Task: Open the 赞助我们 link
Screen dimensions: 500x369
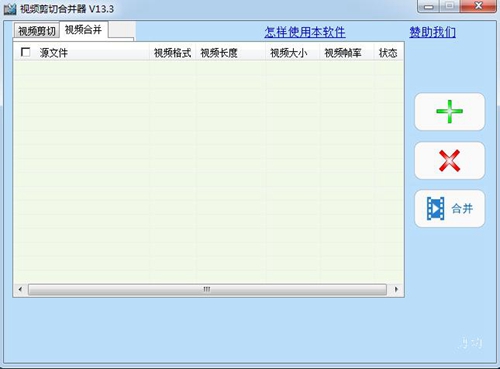Action: pyautogui.click(x=432, y=32)
